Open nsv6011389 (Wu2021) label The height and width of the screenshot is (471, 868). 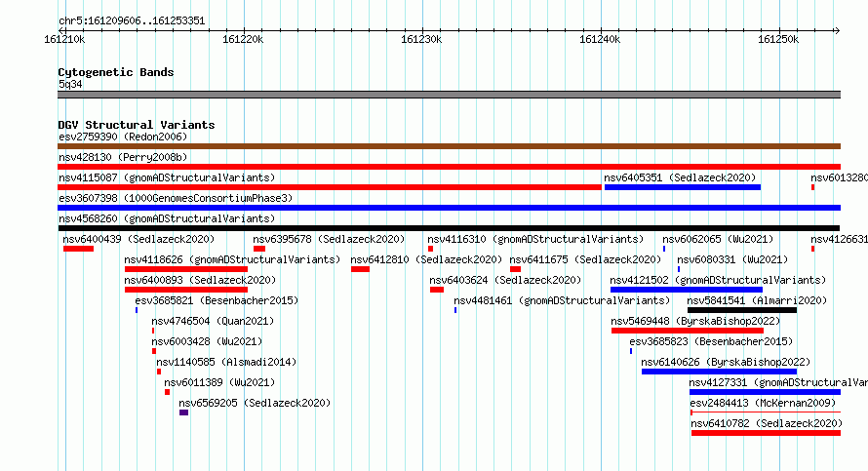(x=219, y=382)
